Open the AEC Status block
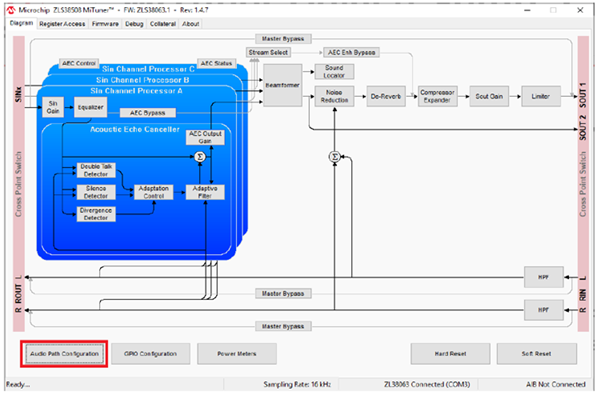 pyautogui.click(x=217, y=63)
